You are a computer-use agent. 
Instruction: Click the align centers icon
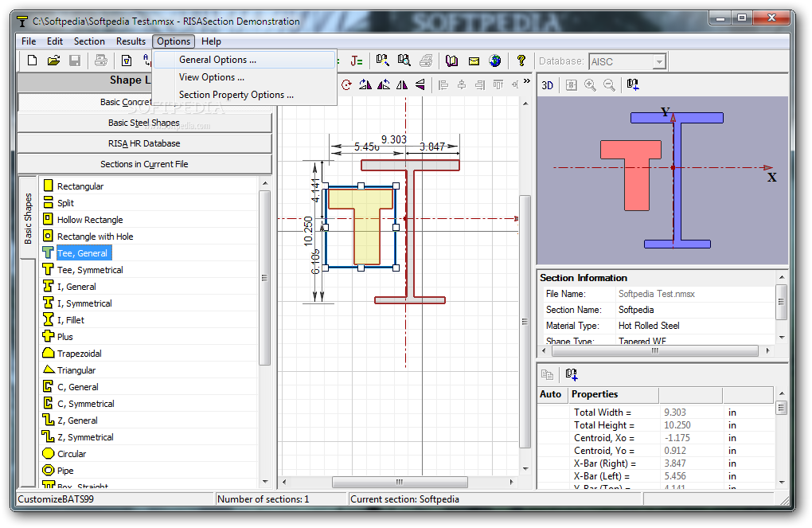pos(462,84)
